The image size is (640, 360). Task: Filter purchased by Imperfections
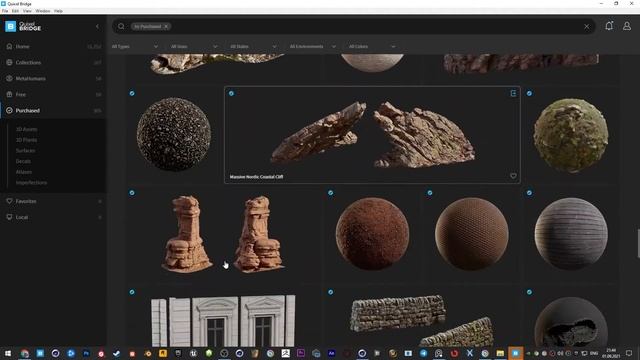(x=31, y=183)
